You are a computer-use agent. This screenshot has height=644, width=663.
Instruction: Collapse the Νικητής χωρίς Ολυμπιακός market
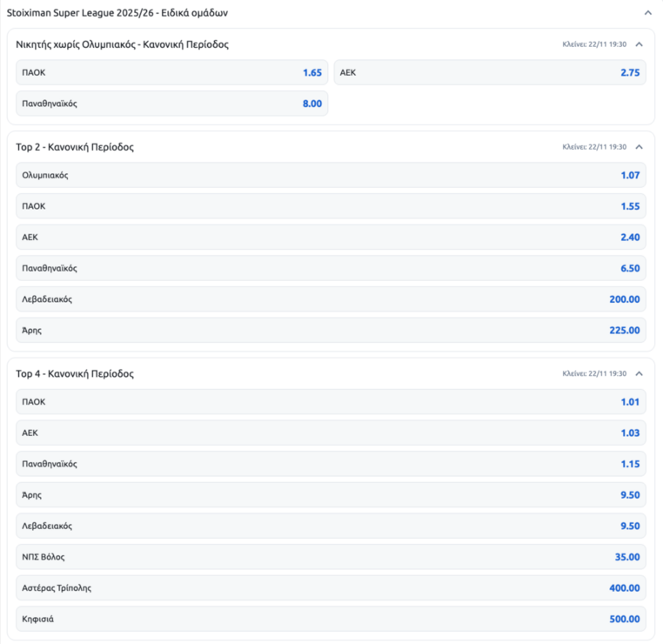(x=640, y=44)
